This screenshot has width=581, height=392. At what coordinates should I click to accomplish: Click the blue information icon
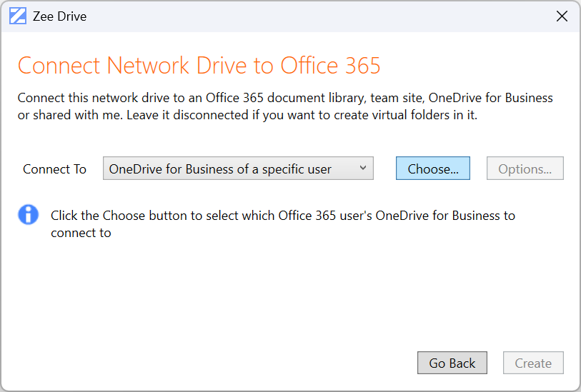point(28,214)
